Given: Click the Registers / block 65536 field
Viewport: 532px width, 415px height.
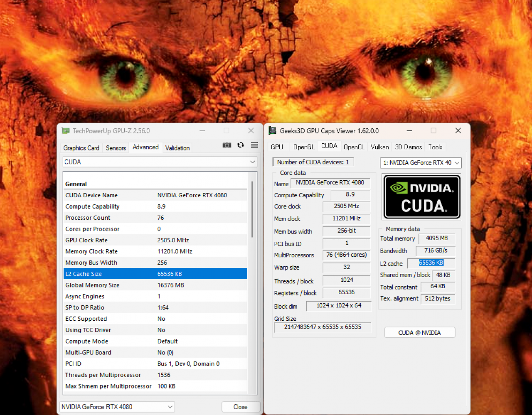Looking at the screenshot, I should 346,292.
